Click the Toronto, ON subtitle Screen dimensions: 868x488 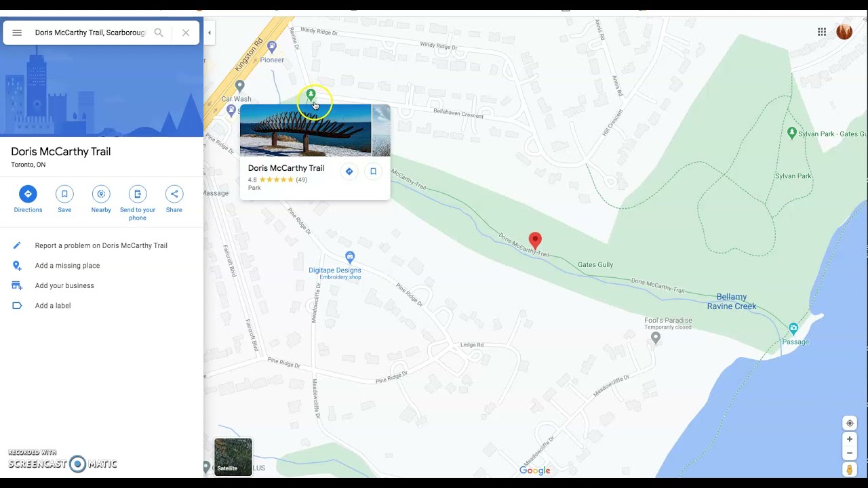point(28,165)
